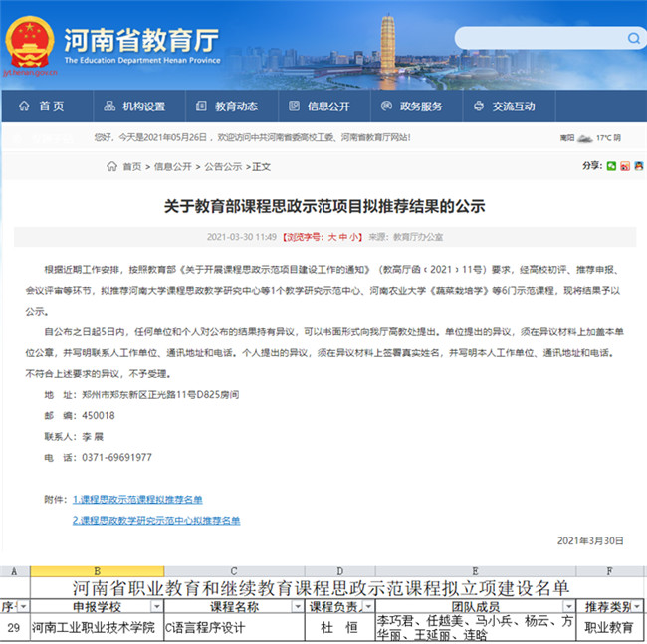Viewport: 647px width, 644px height.
Task: Click the search magnifier icon
Action: [x=633, y=38]
